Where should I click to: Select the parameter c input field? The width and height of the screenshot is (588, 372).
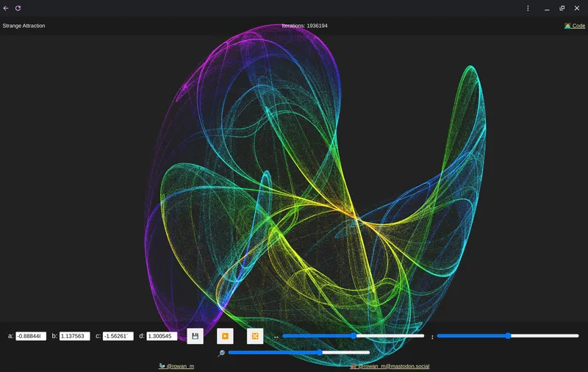118,336
